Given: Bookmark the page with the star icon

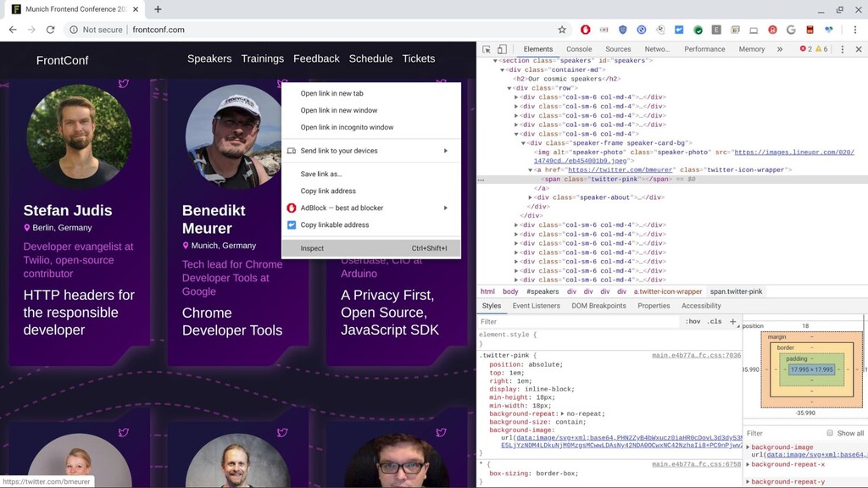Looking at the screenshot, I should [x=562, y=30].
